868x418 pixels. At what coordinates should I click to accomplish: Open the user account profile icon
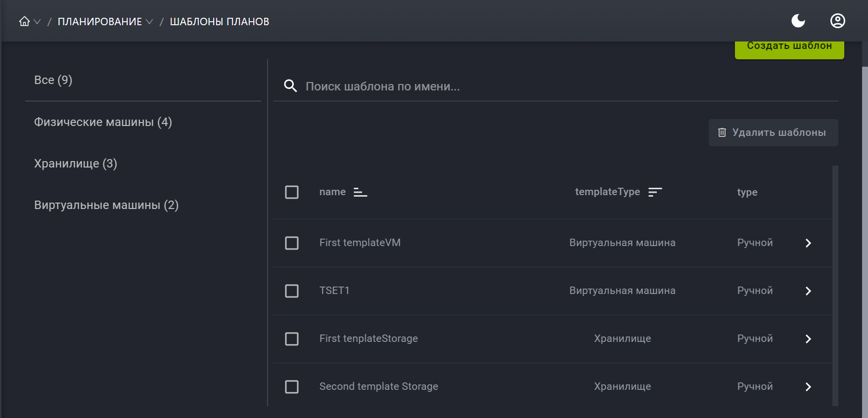coord(837,21)
